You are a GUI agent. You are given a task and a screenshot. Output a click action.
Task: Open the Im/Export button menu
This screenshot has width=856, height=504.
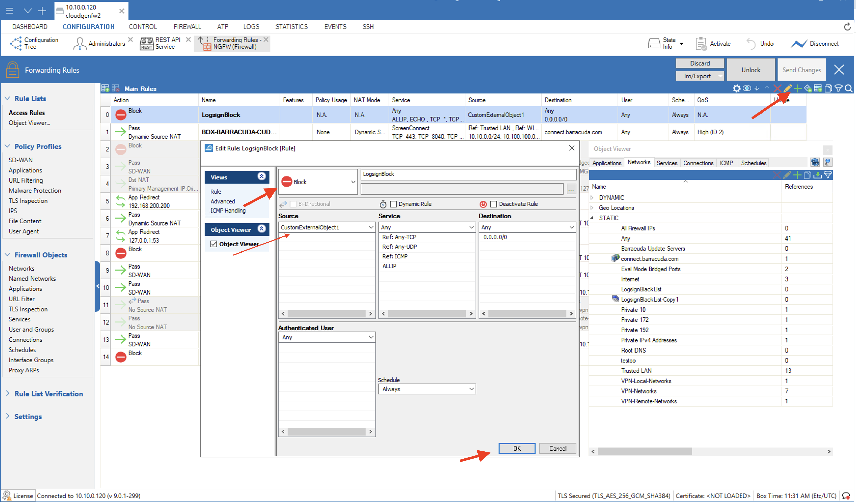click(700, 76)
